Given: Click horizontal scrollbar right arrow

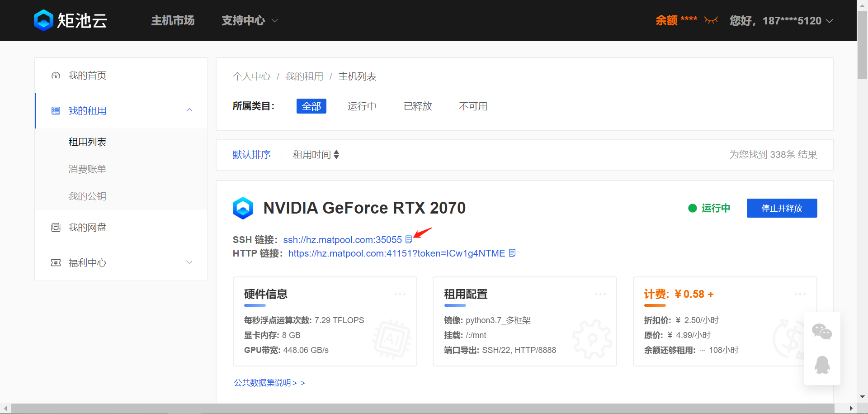Looking at the screenshot, I should coord(851,409).
